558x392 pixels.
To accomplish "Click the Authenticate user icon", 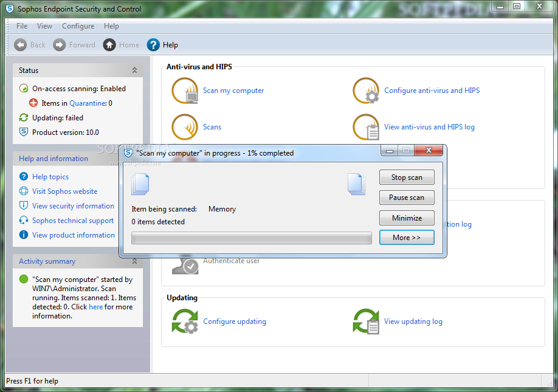I will pos(185,265).
